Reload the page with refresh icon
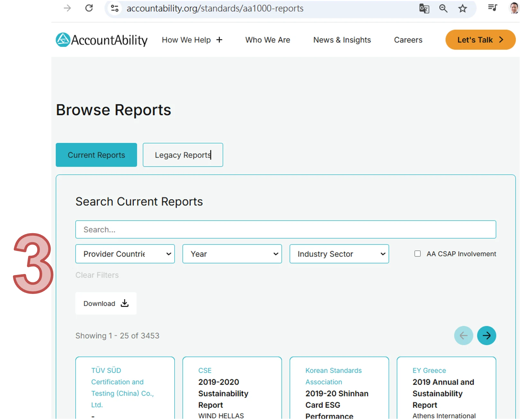This screenshot has width=520, height=420. pos(89,8)
